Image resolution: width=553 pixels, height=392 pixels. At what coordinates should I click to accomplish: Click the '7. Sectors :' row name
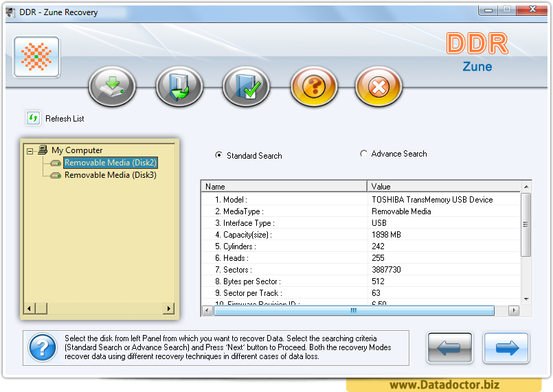point(234,269)
